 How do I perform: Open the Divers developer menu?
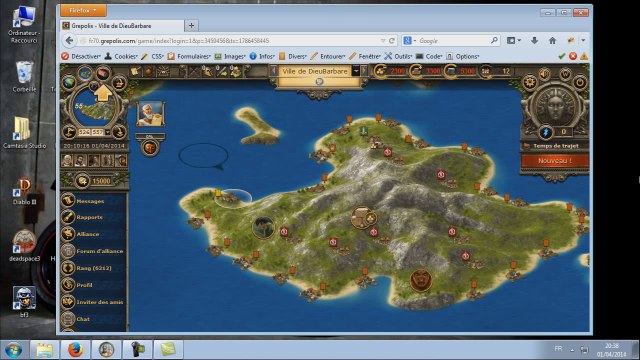click(293, 56)
